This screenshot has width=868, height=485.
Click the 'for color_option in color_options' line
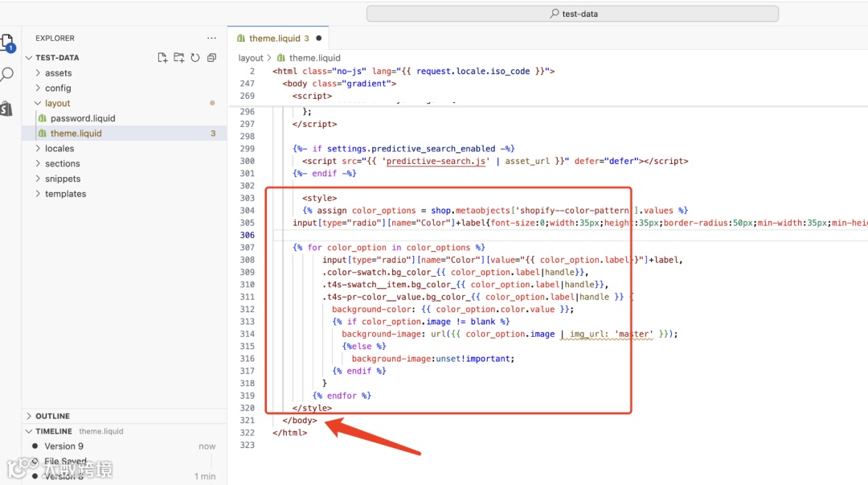pos(389,247)
